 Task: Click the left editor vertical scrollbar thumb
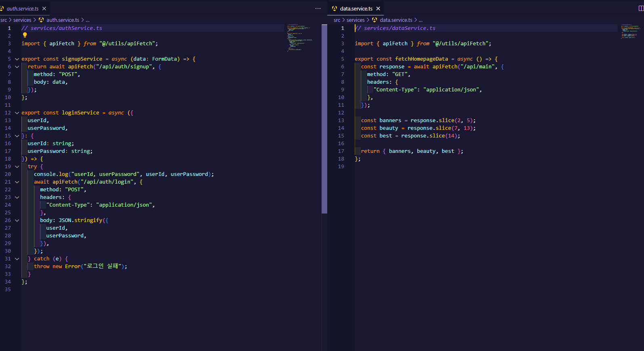[x=324, y=119]
